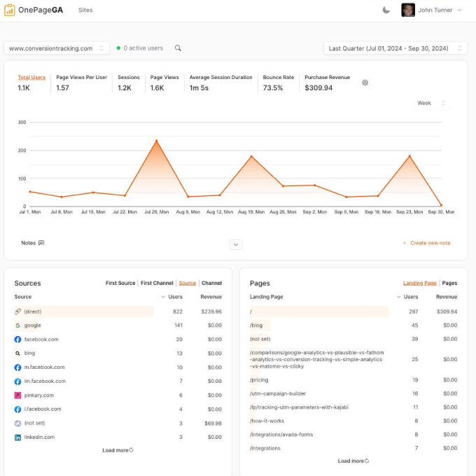The image size is (476, 476).
Task: Click Load more under Sources
Action: 118,450
